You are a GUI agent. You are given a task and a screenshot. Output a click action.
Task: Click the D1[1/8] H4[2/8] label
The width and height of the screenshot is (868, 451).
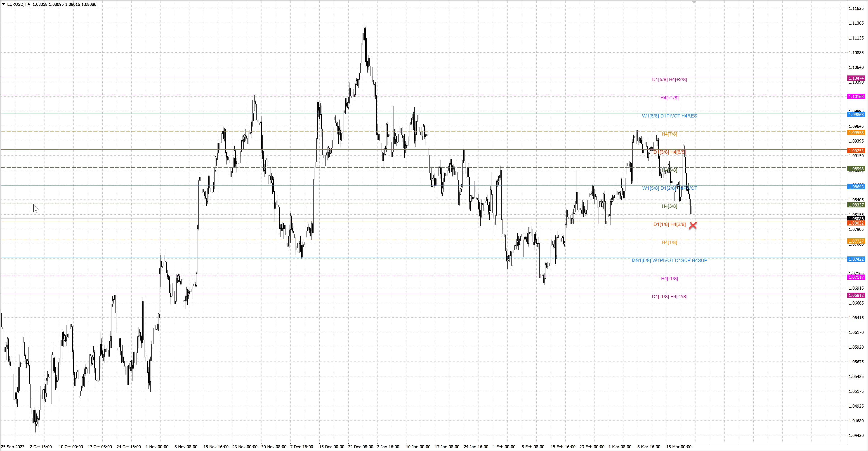669,224
